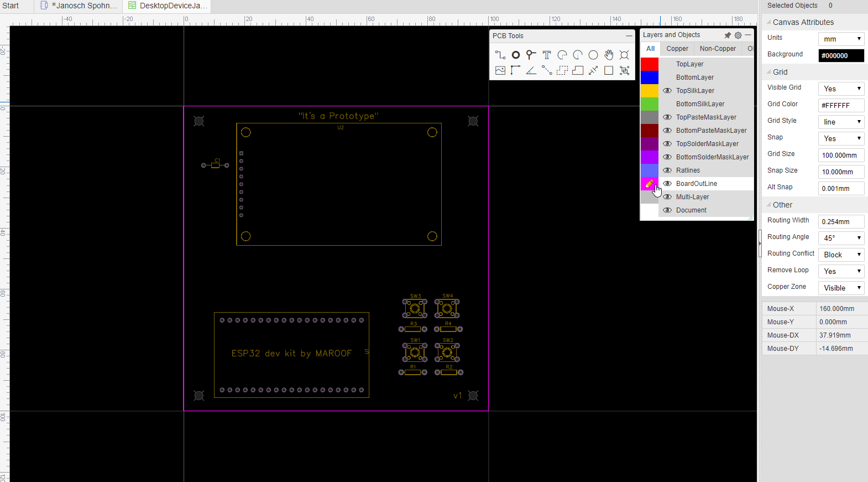Select the center Arc tool with dotted center
This screenshot has height=482, width=868.
tap(578, 55)
